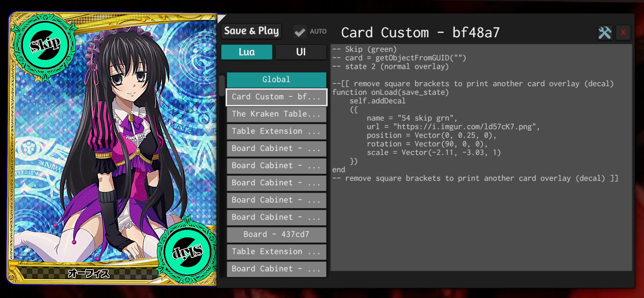Click the Save & Play button
The width and height of the screenshot is (644, 298).
click(251, 31)
